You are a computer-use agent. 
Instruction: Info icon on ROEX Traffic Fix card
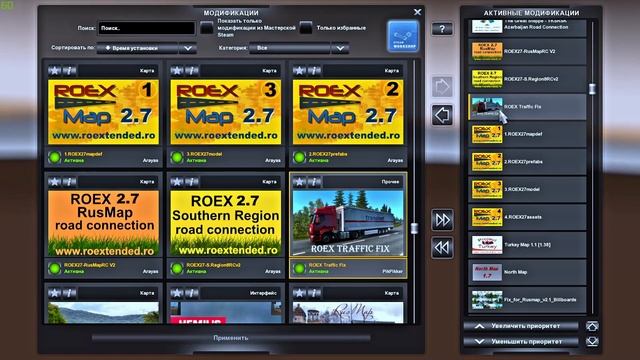(314, 182)
